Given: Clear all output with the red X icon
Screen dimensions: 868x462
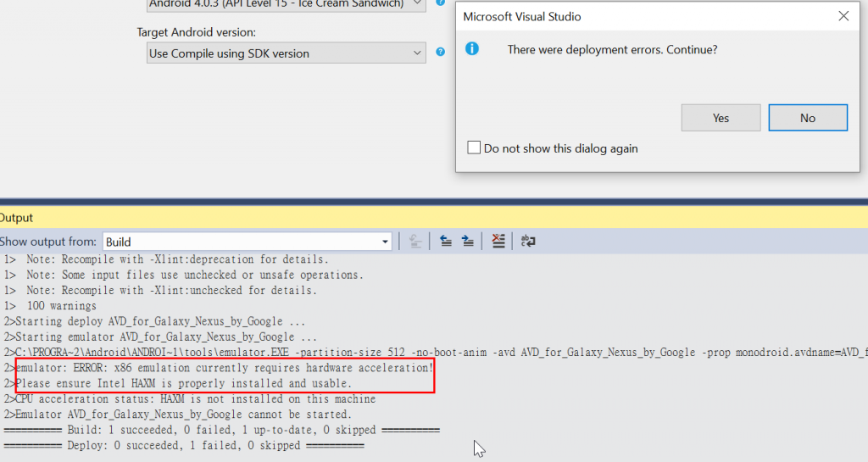Looking at the screenshot, I should coord(498,241).
